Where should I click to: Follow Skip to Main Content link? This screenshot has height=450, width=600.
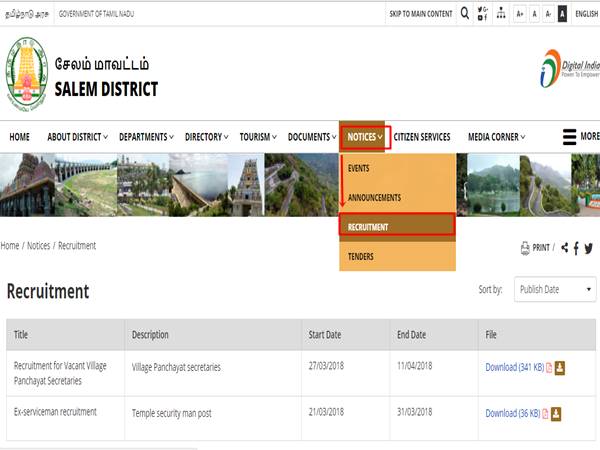421,14
